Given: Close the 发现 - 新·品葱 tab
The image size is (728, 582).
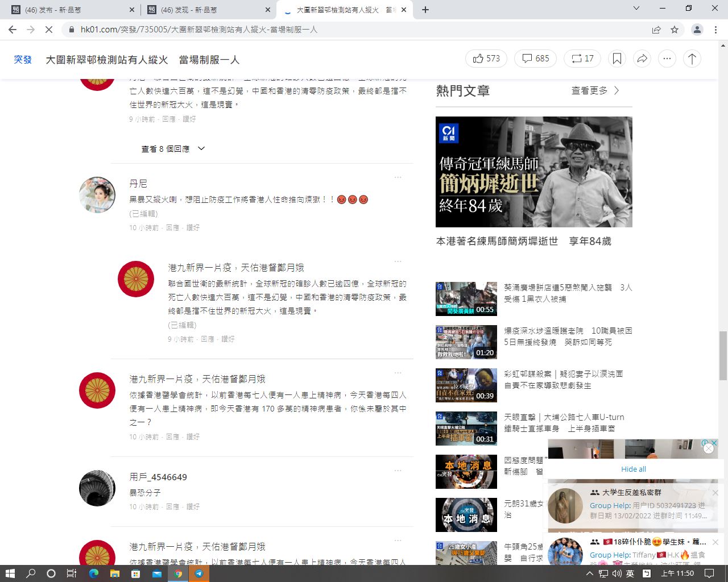Looking at the screenshot, I should (x=268, y=10).
